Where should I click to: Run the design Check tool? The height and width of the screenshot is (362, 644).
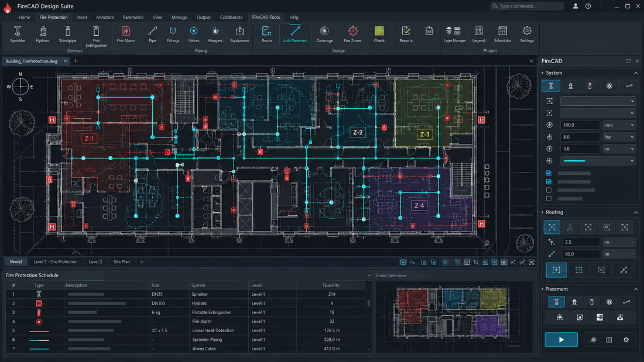(x=379, y=35)
